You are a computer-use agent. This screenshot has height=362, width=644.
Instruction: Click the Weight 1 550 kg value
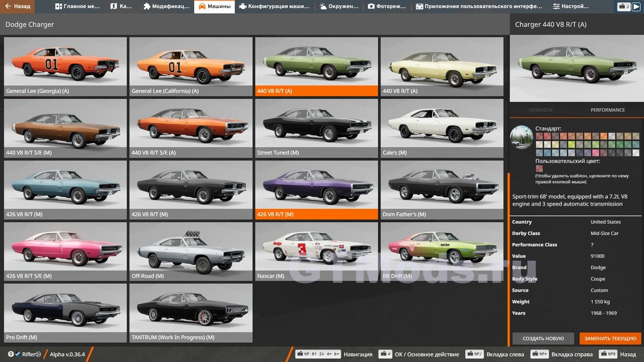[600, 302]
